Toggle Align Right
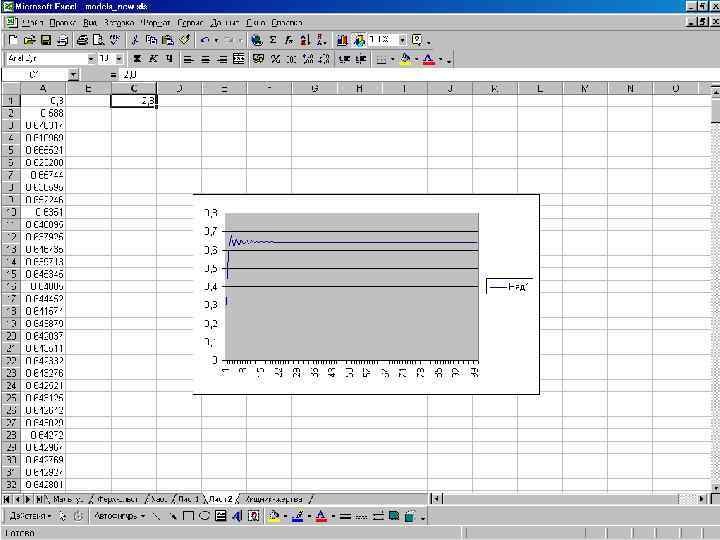The height and width of the screenshot is (540, 720). point(222,59)
